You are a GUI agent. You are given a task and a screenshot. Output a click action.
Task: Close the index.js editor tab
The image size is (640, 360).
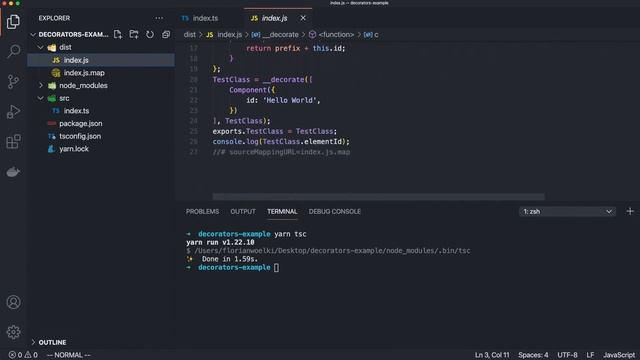point(303,18)
